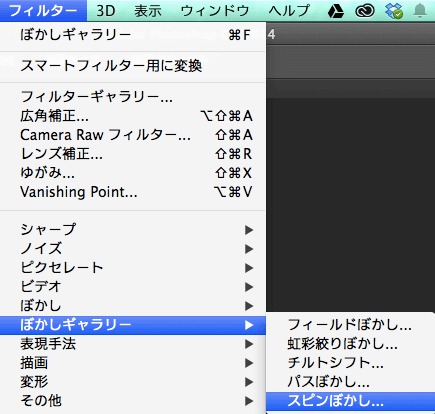
Task: Click Camera Raw フィルター menu item
Action: click(x=133, y=135)
